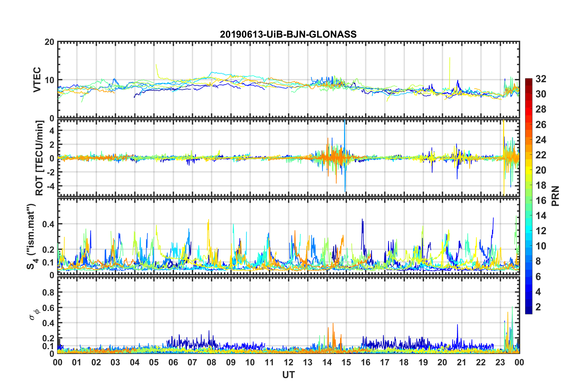
Task: Click x-axis tick label 05
Action: (x=154, y=362)
